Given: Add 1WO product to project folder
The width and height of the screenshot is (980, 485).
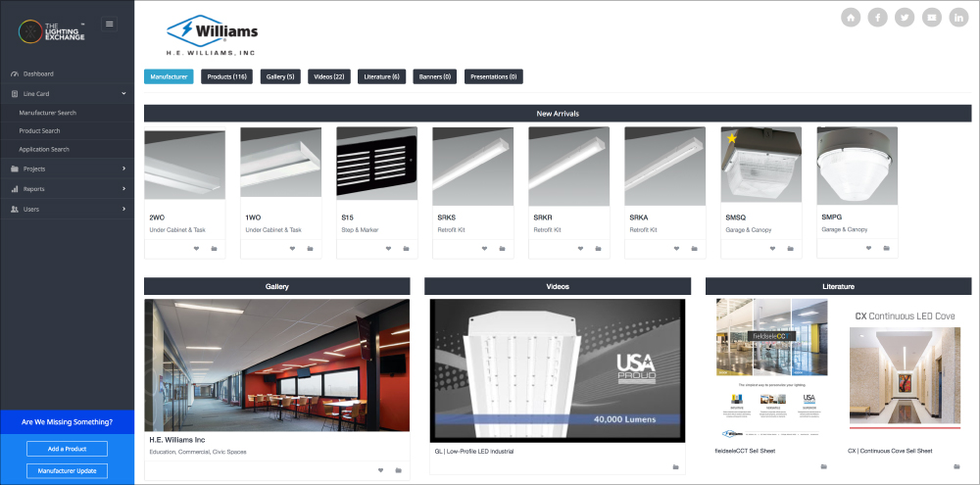Looking at the screenshot, I should pyautogui.click(x=310, y=249).
